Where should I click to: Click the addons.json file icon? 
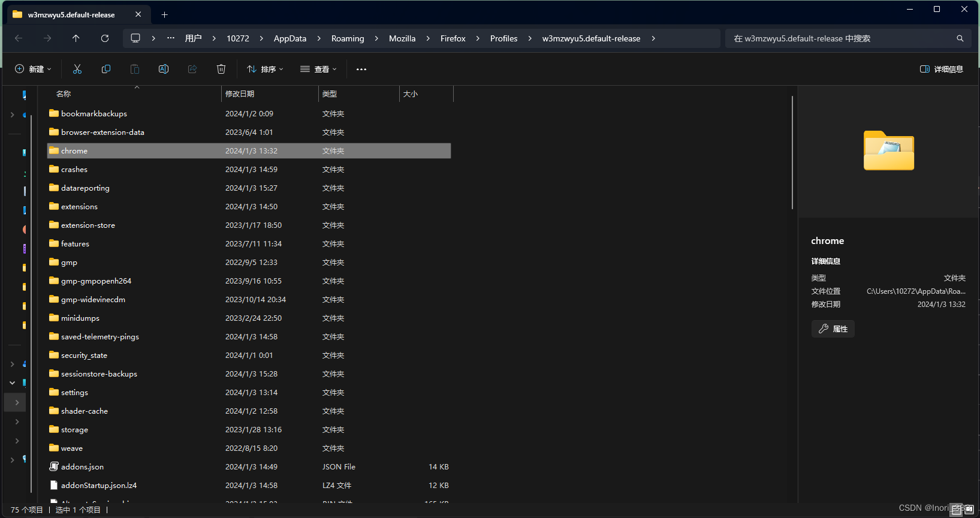(54, 466)
